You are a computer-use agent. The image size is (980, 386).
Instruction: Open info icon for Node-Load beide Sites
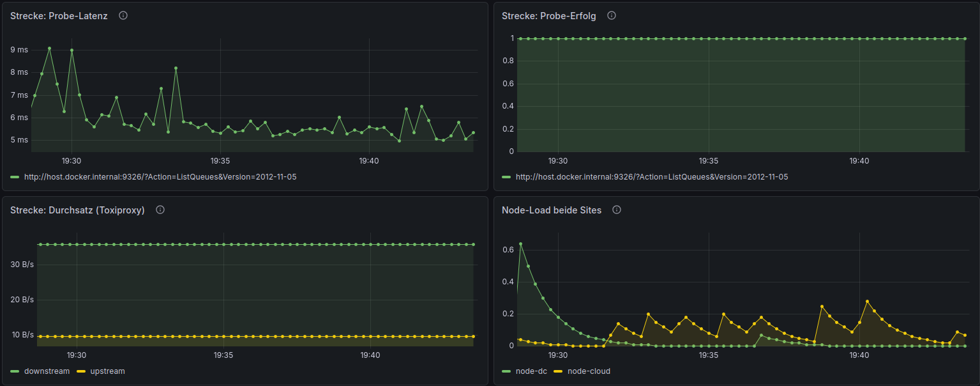[x=617, y=210]
